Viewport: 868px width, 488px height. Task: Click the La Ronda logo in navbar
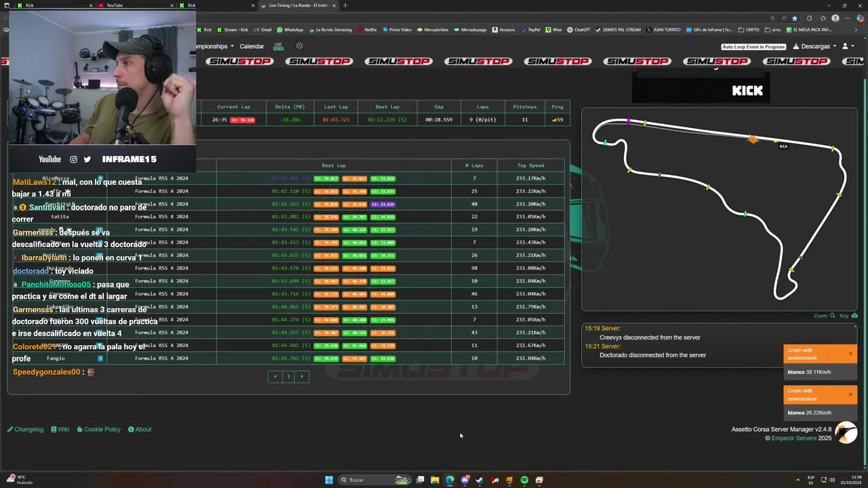point(278,46)
